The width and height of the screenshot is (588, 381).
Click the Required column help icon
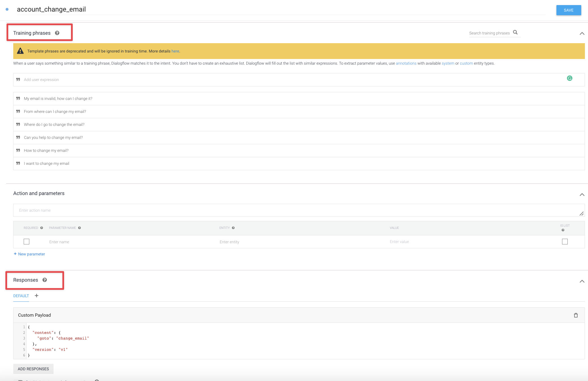[42, 228]
